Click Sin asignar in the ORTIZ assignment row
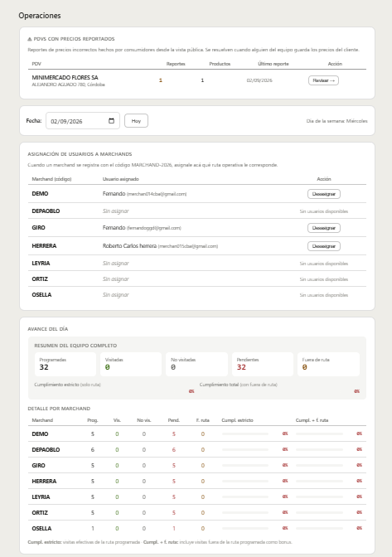 (x=116, y=279)
